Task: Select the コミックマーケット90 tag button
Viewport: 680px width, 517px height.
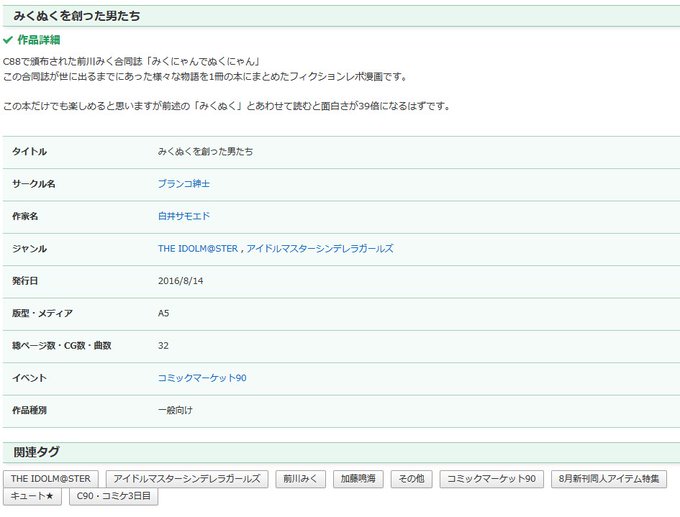Action: (491, 479)
